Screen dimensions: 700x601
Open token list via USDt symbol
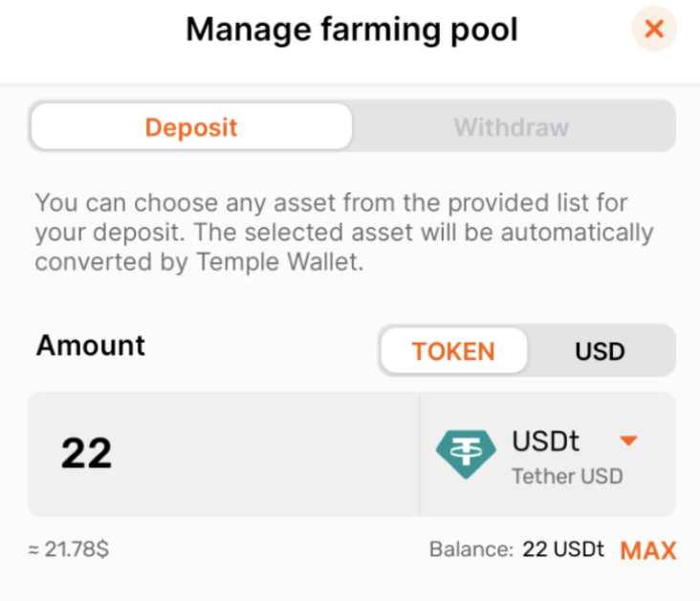pyautogui.click(x=545, y=441)
